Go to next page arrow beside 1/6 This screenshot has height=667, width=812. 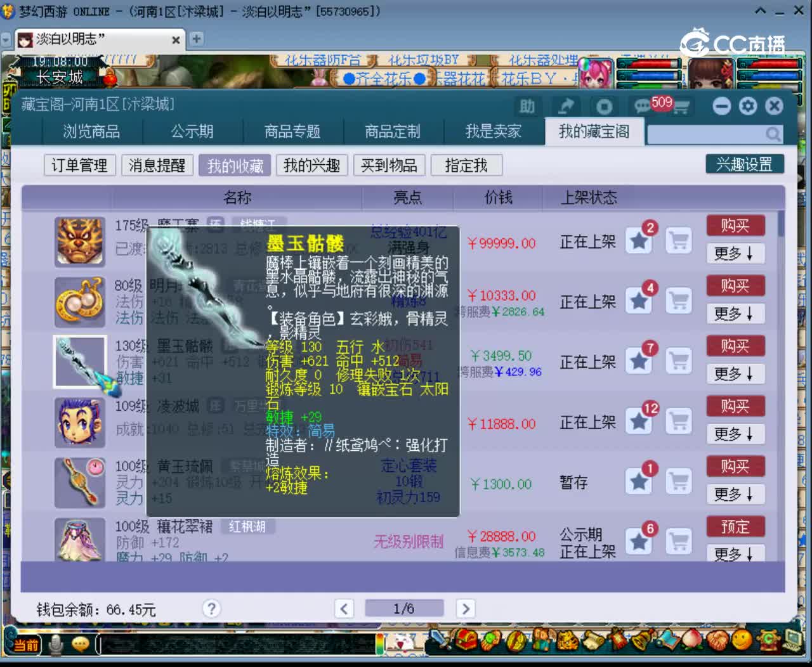coord(465,609)
